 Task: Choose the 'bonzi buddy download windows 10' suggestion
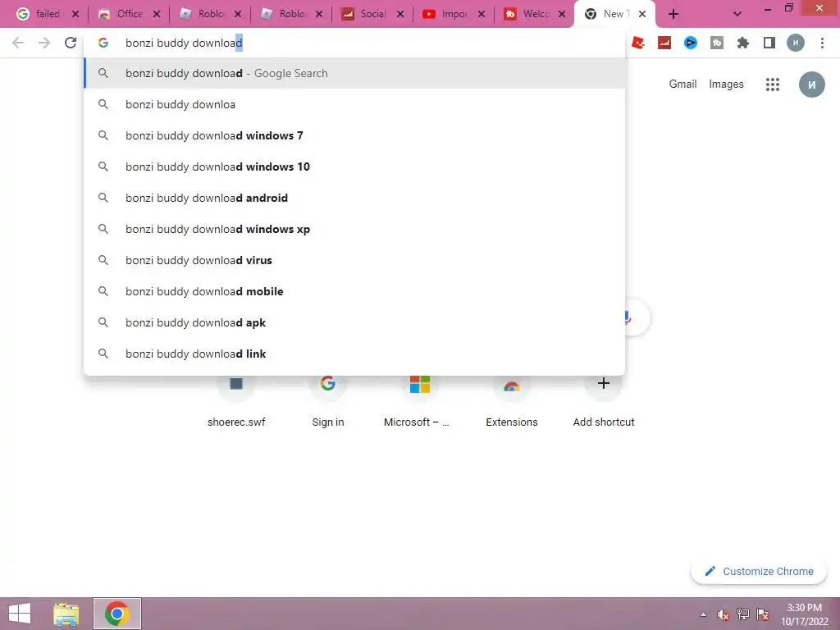pyautogui.click(x=354, y=167)
